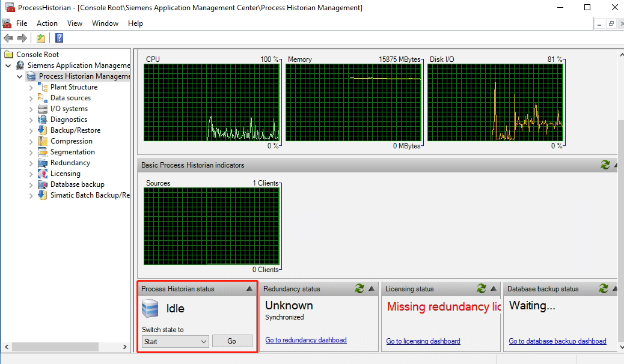Click the Process Historian database status icon
The image size is (624, 364).
(x=150, y=309)
